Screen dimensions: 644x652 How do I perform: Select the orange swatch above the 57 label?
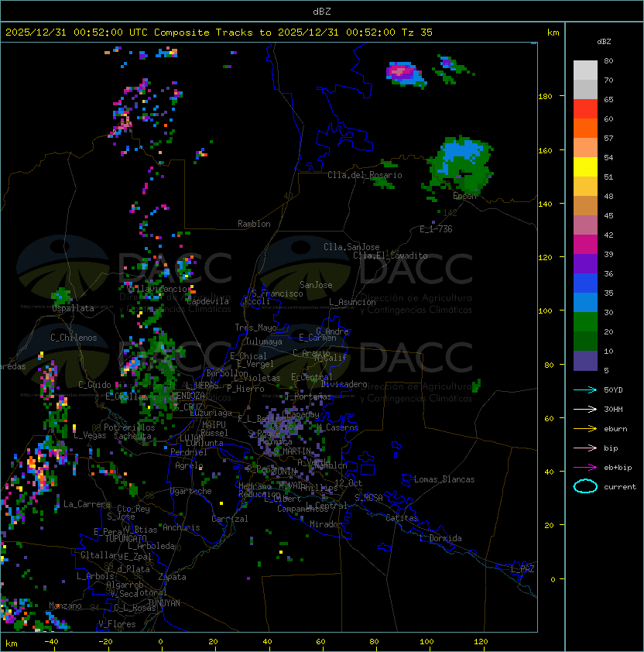(x=585, y=128)
